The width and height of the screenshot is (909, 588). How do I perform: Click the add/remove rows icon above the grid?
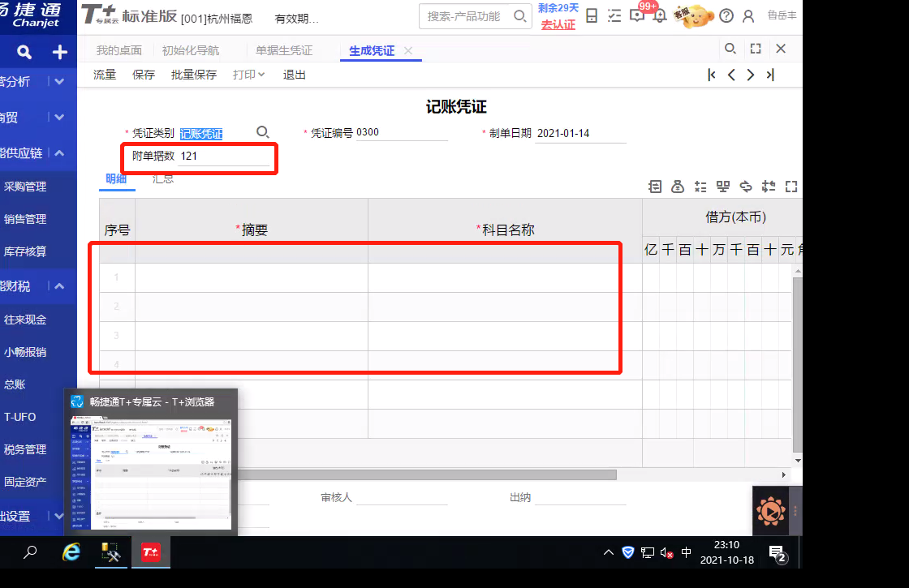click(x=700, y=187)
